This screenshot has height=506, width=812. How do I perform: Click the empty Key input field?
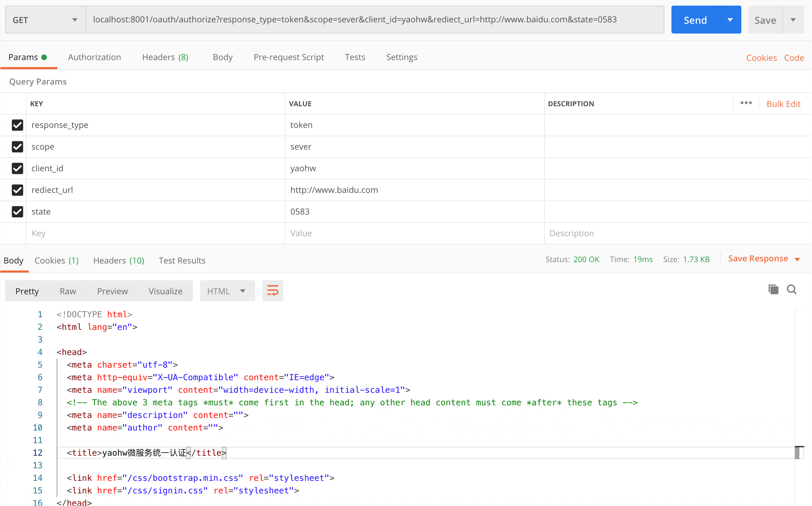tap(155, 233)
